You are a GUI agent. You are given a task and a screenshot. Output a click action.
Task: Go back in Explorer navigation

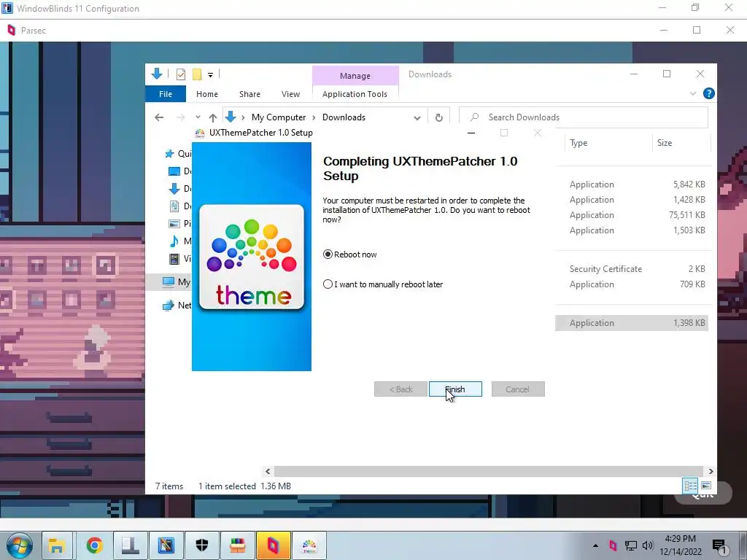click(159, 117)
